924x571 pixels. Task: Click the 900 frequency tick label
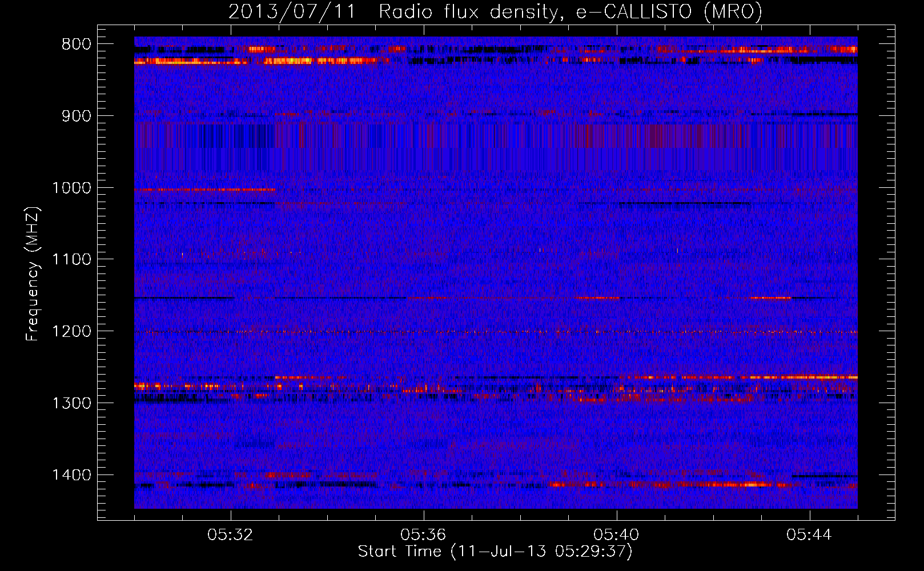click(76, 116)
